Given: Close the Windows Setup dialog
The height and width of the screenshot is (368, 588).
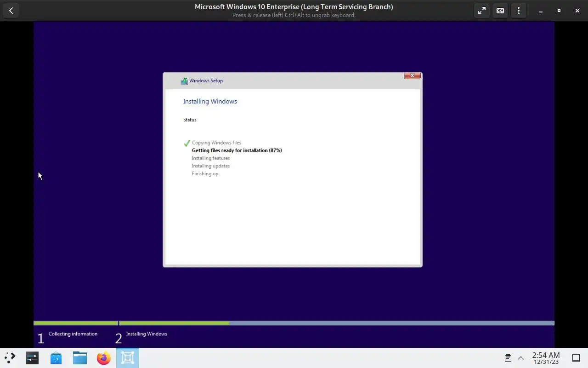Looking at the screenshot, I should 412,76.
